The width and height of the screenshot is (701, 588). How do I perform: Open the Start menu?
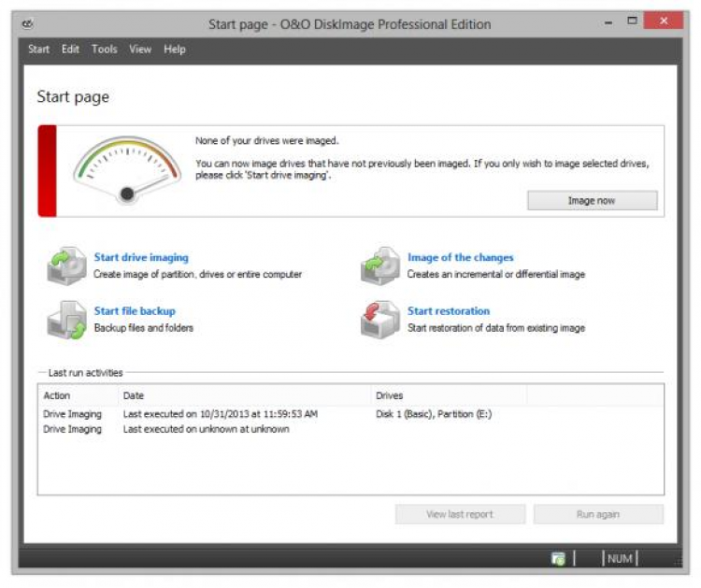click(x=38, y=50)
